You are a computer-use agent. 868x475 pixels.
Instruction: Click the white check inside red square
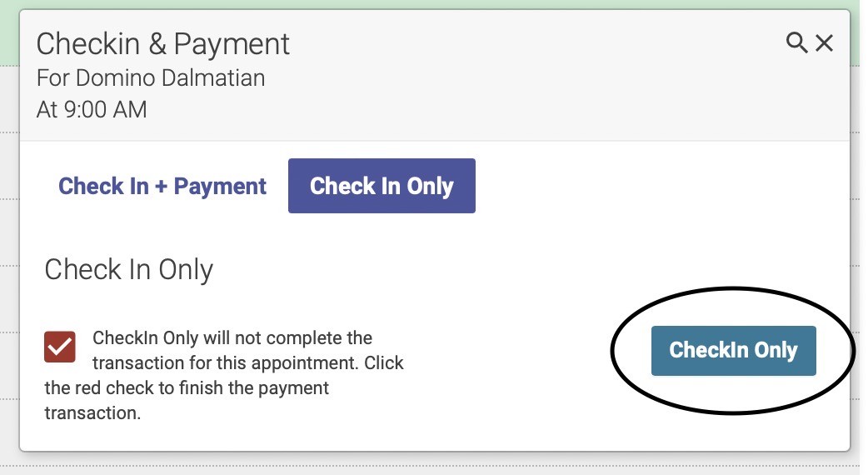60,347
